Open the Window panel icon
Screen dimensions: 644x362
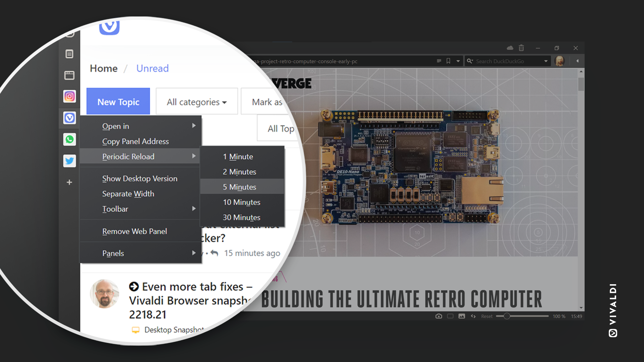pyautogui.click(x=69, y=75)
